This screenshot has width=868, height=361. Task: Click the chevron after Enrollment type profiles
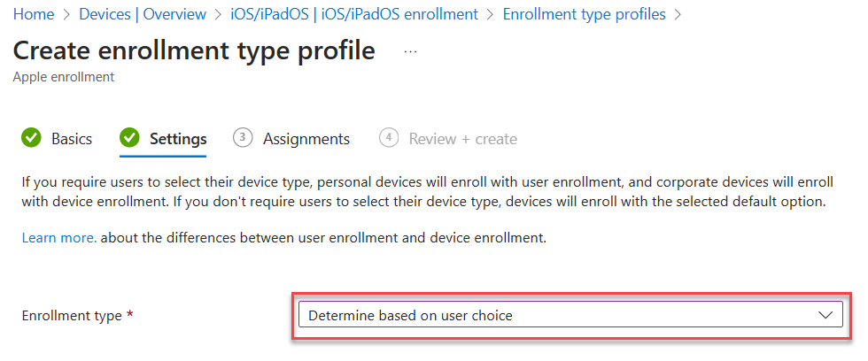click(x=679, y=14)
